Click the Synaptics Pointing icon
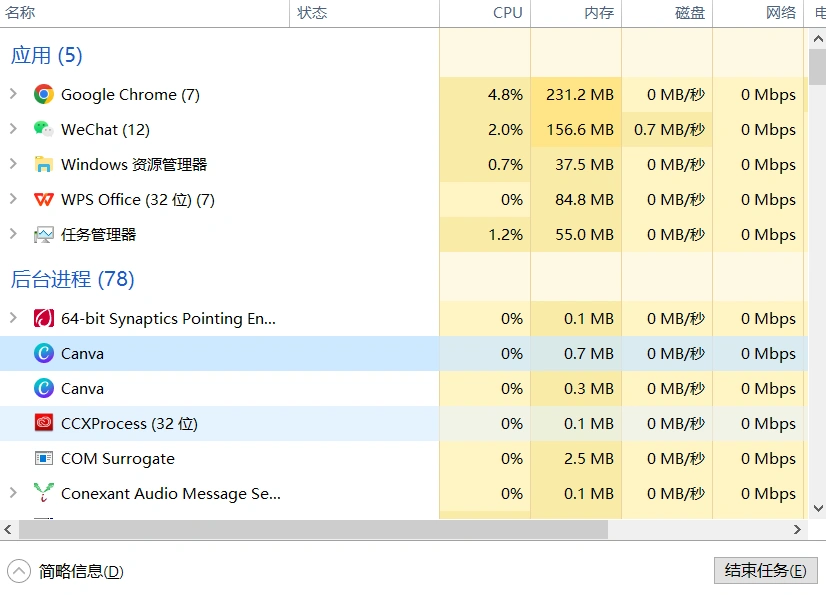826x595 pixels. click(43, 318)
